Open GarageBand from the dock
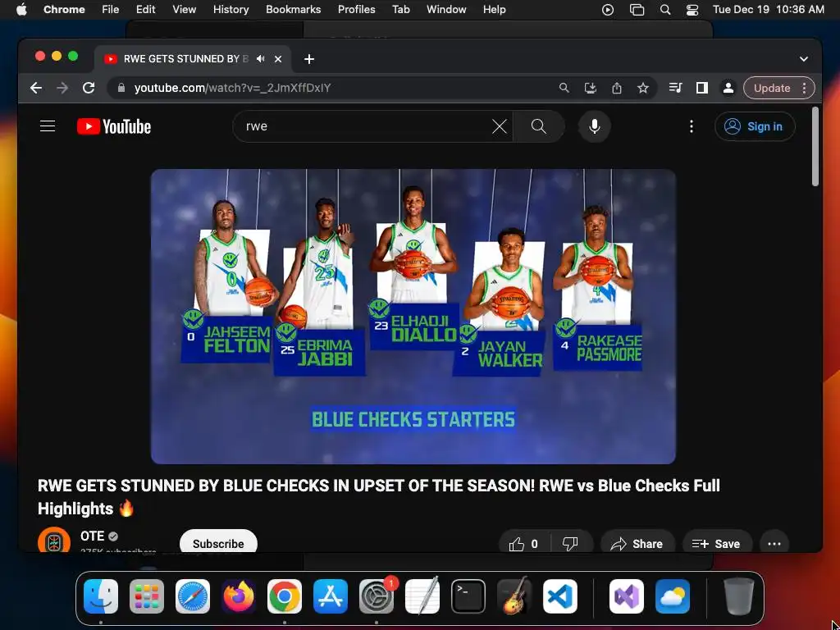Image resolution: width=840 pixels, height=630 pixels. pos(514,596)
